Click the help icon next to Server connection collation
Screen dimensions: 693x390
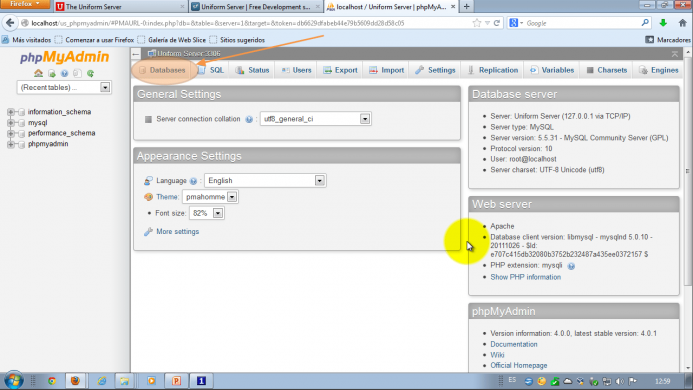point(249,119)
